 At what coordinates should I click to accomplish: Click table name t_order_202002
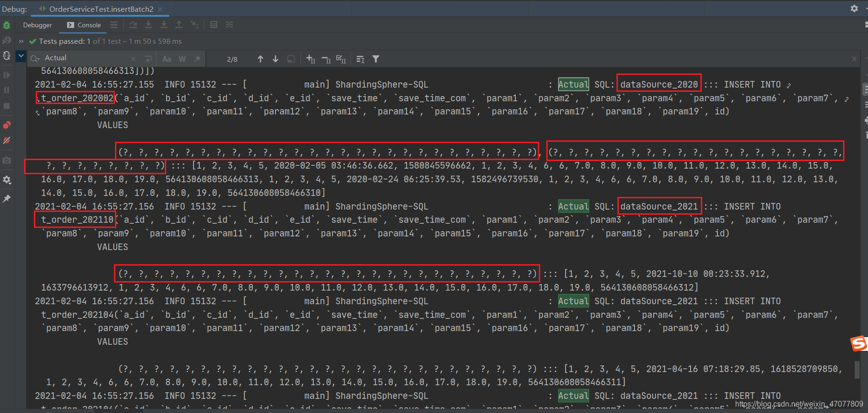point(77,98)
